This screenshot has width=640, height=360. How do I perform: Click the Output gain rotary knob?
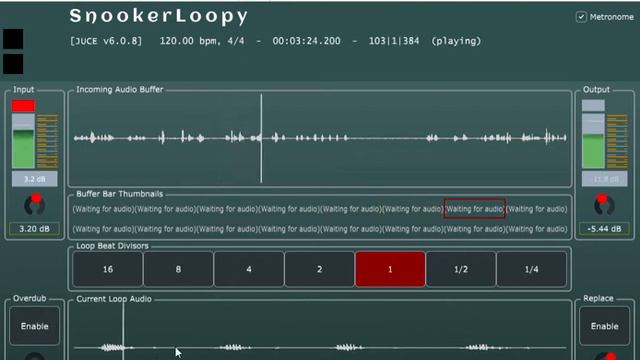[604, 205]
